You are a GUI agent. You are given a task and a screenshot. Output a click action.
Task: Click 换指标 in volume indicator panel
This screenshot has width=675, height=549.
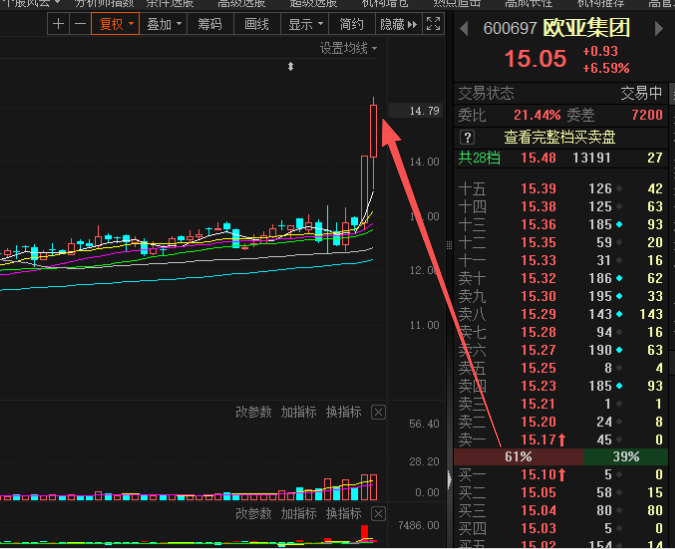(344, 412)
